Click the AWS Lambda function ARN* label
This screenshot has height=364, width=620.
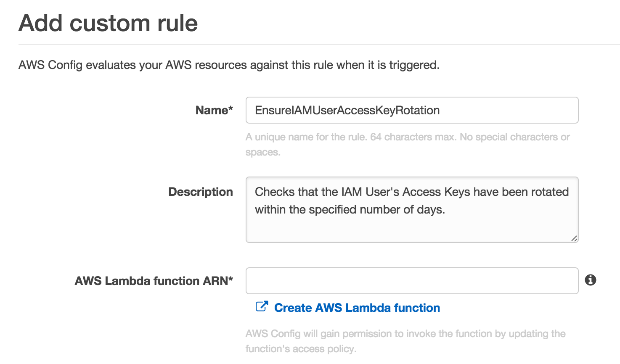[154, 281]
